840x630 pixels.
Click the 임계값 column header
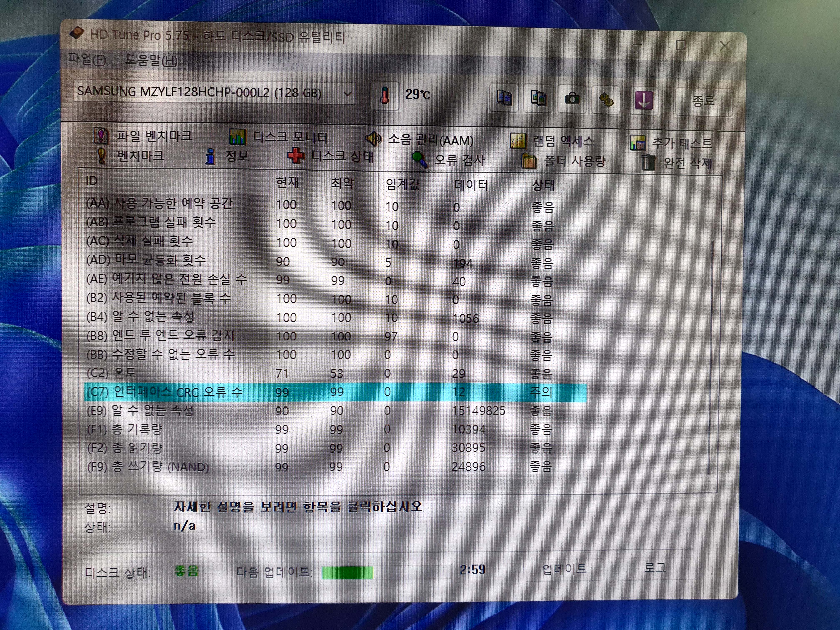[x=402, y=185]
